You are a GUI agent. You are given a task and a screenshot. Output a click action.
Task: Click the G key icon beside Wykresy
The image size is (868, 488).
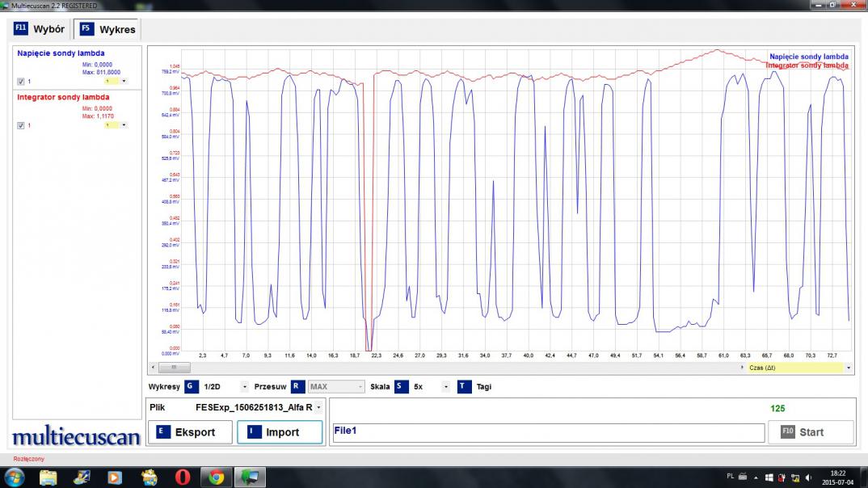pyautogui.click(x=191, y=387)
